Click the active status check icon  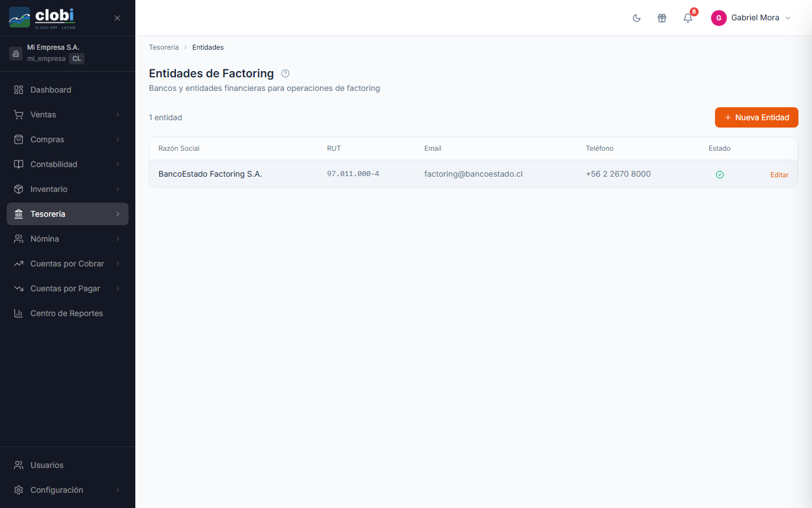720,174
